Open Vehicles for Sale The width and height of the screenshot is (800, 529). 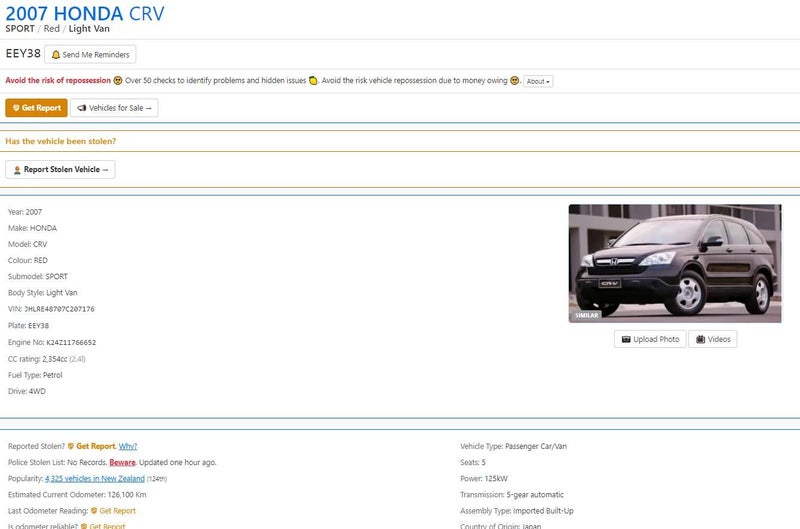point(114,108)
